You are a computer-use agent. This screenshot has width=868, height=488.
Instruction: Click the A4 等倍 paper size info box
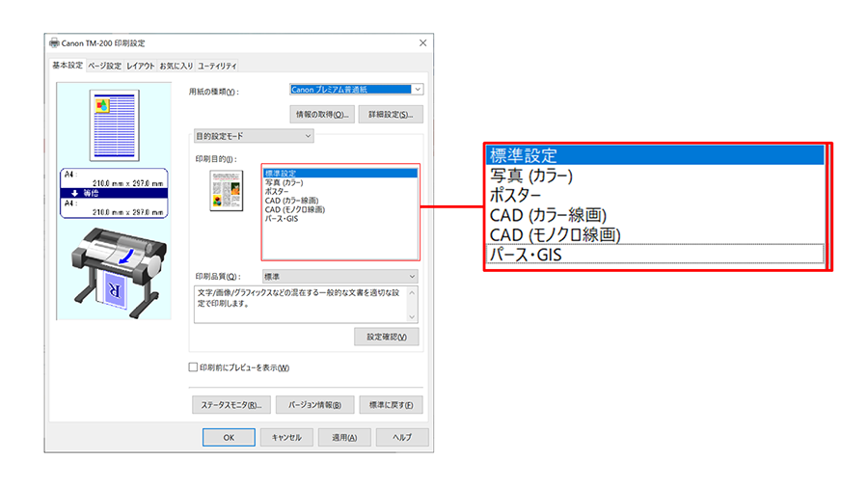tap(114, 194)
